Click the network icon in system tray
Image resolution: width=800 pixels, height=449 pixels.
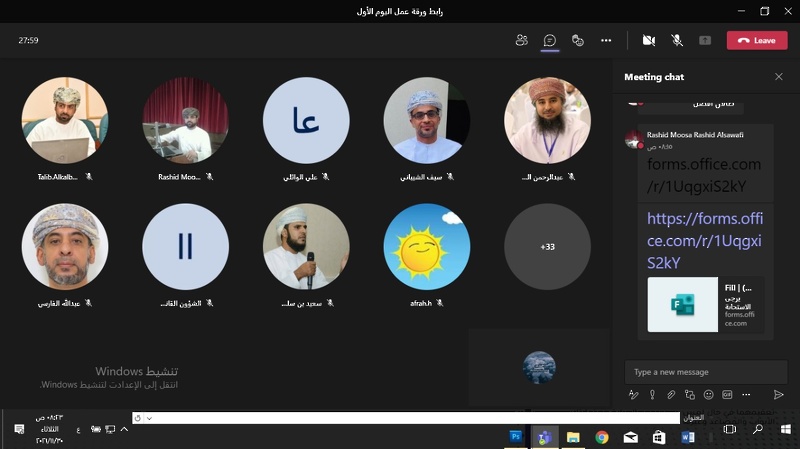[110, 429]
